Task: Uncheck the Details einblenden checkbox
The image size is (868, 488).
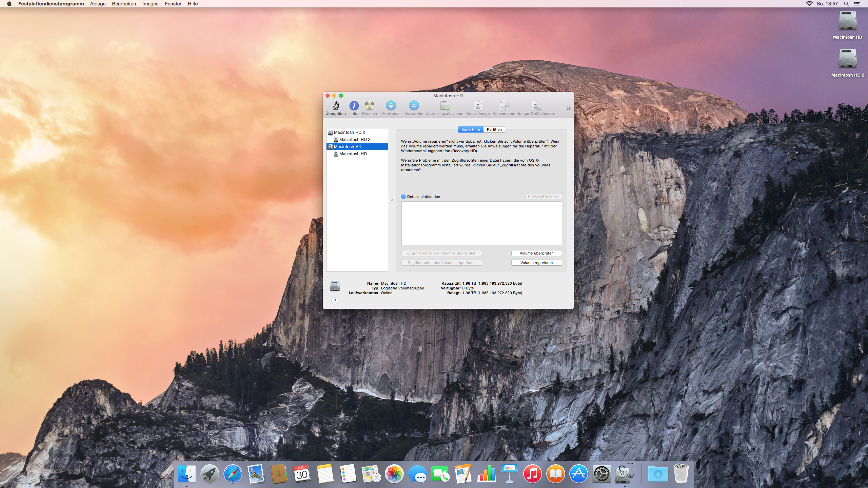Action: click(403, 197)
